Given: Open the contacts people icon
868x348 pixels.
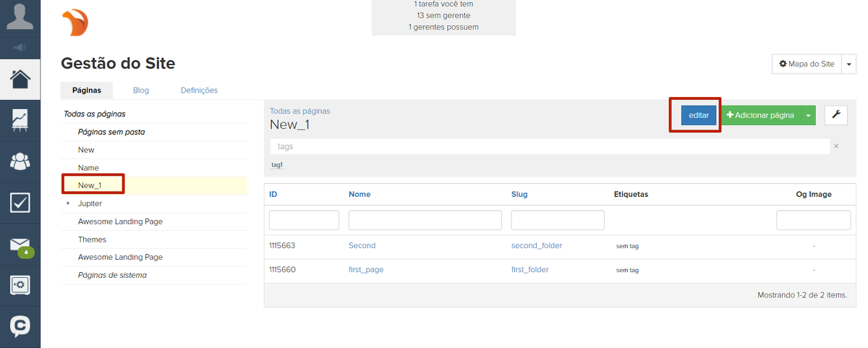Looking at the screenshot, I should click(x=20, y=161).
